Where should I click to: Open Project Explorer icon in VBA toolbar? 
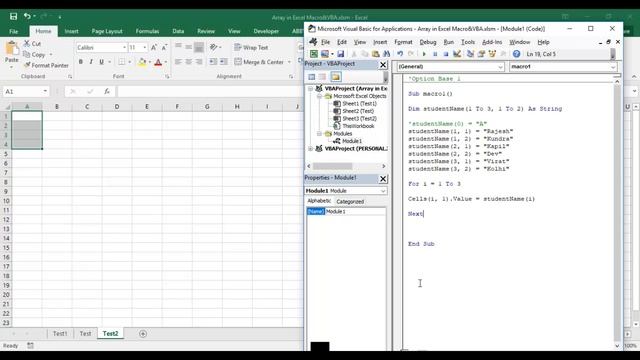pos(470,54)
